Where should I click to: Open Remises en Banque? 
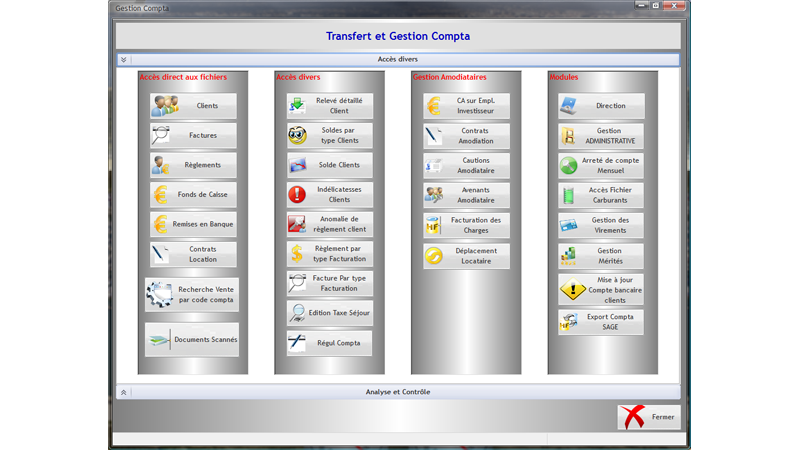193,224
